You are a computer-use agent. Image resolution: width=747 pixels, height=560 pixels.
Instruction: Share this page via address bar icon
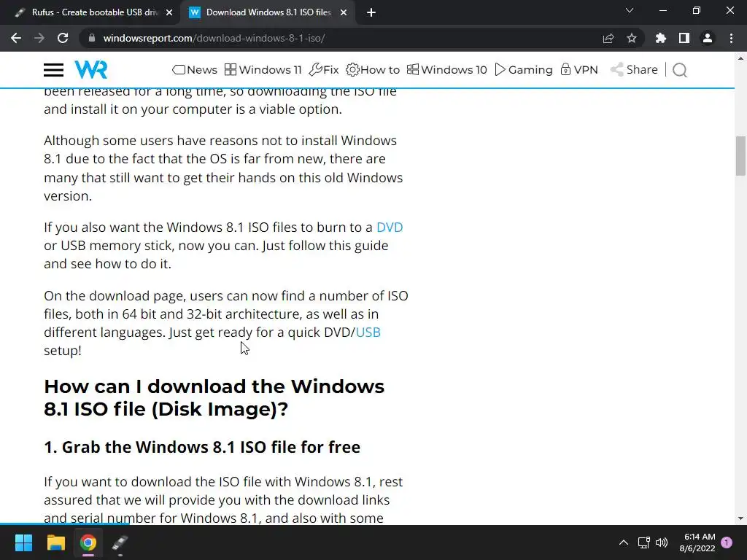608,38
